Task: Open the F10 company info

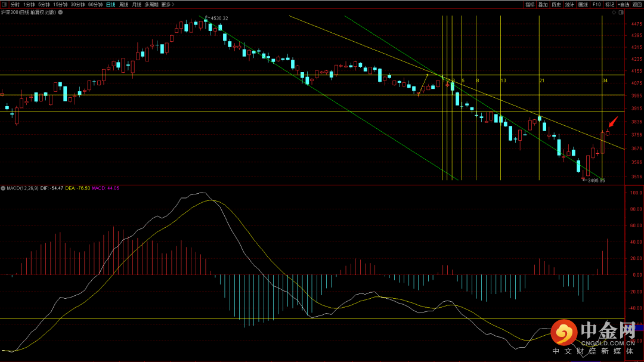Action: pos(596,4)
